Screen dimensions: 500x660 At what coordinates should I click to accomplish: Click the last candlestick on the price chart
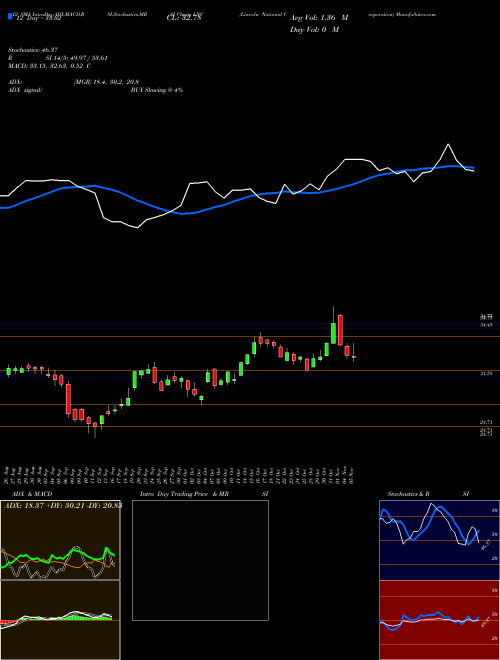(354, 357)
